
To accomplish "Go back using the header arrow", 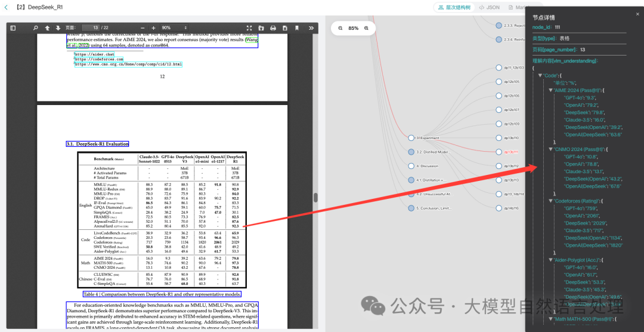I will [x=6, y=7].
